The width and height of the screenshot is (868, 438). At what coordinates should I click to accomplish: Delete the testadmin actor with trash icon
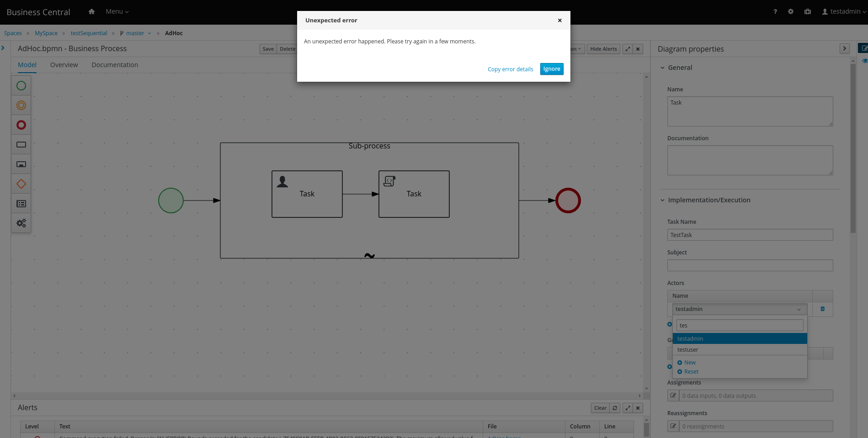tap(822, 309)
